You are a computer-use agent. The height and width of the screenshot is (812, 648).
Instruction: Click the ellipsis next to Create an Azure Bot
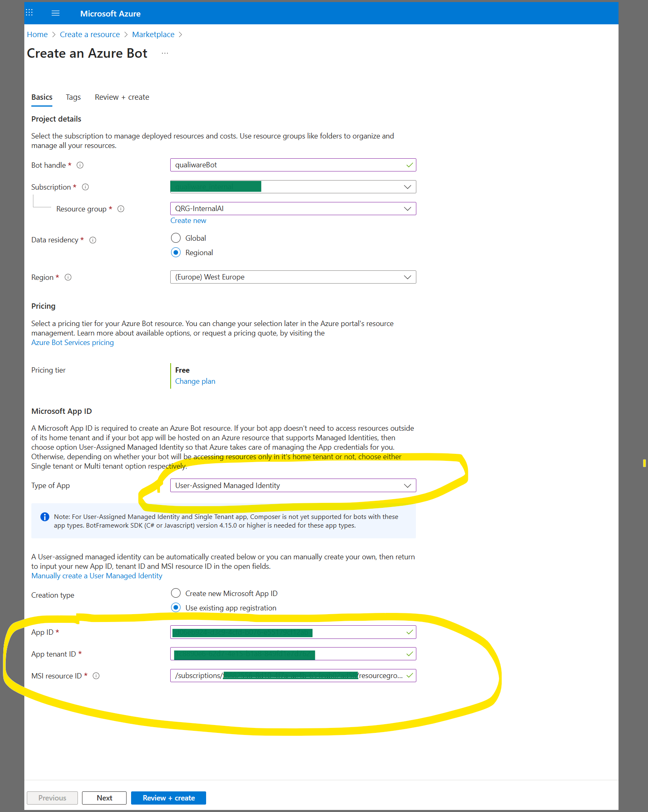click(x=165, y=53)
